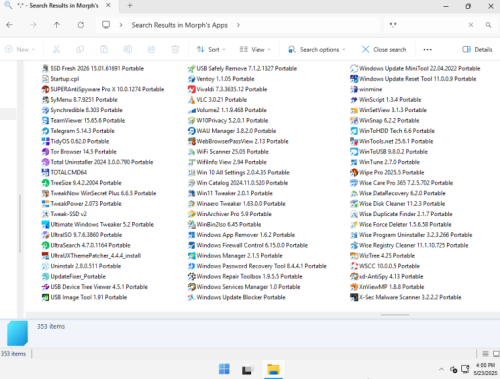Click the TreeSize 9.4.2.2004 Portable icon

pyautogui.click(x=45, y=183)
